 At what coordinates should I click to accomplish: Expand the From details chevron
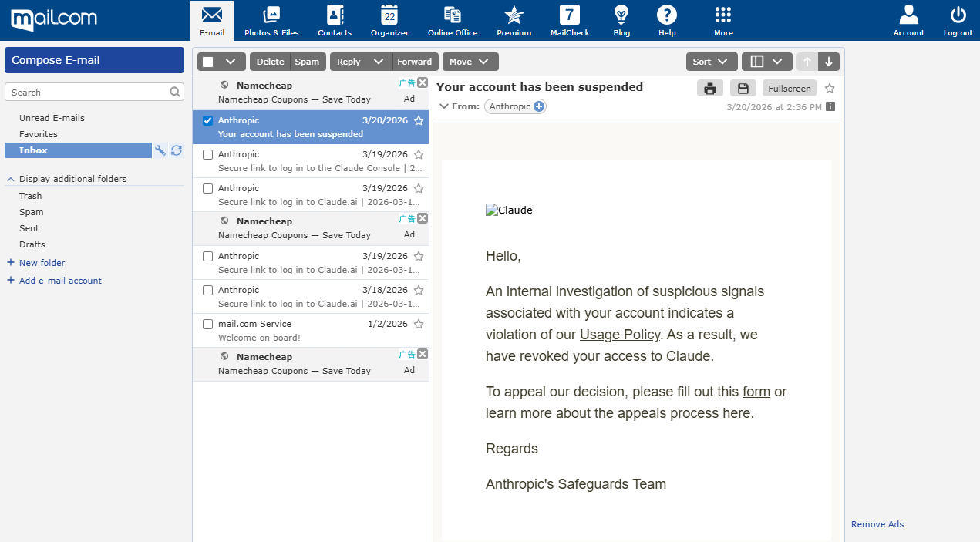coord(444,106)
